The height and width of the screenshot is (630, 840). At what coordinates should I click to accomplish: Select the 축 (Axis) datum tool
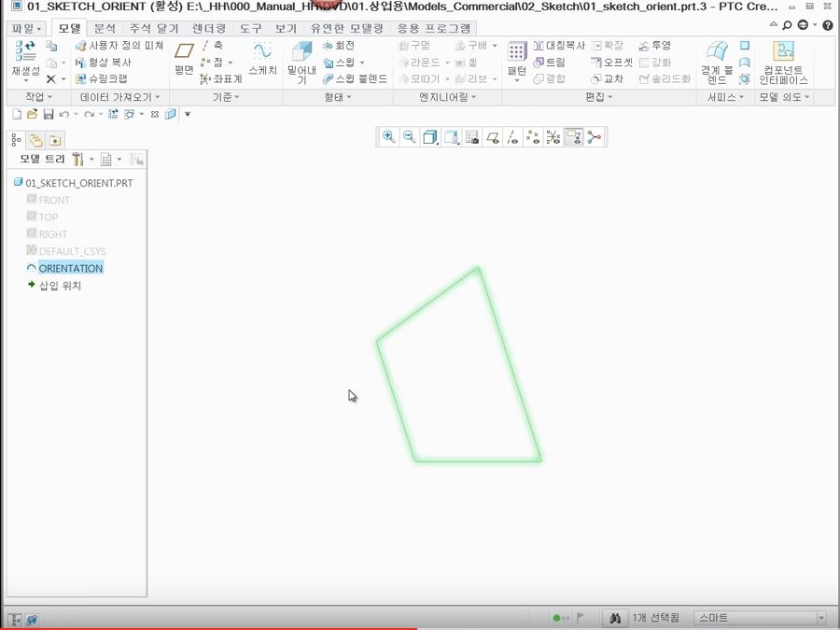(x=213, y=46)
